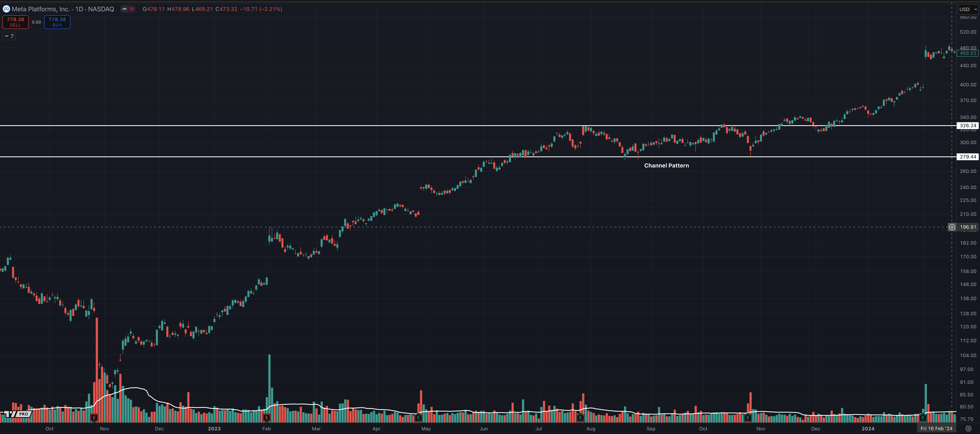Expand the collapsed indicators legend showing 7
This screenshot has height=434, width=980.
tap(9, 36)
